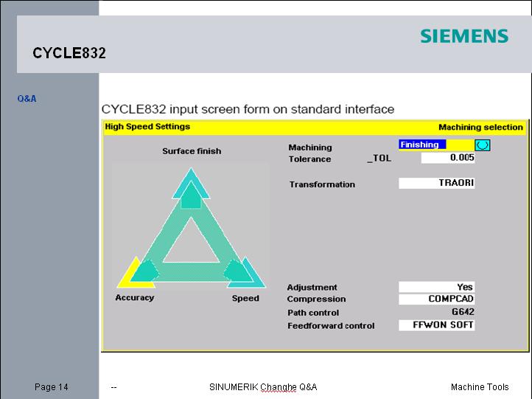
Task: Click the CYCLE832 input screen form caption
Action: pyautogui.click(x=248, y=109)
